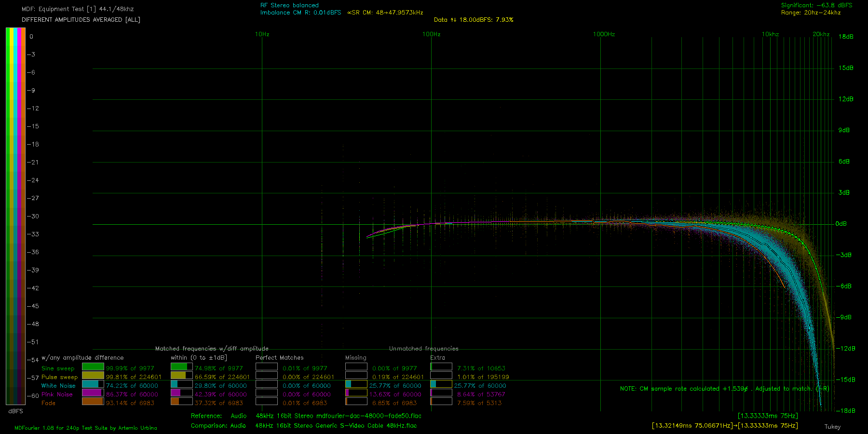Click the '0dB' right axis label
This screenshot has height=434, width=868.
click(x=841, y=224)
